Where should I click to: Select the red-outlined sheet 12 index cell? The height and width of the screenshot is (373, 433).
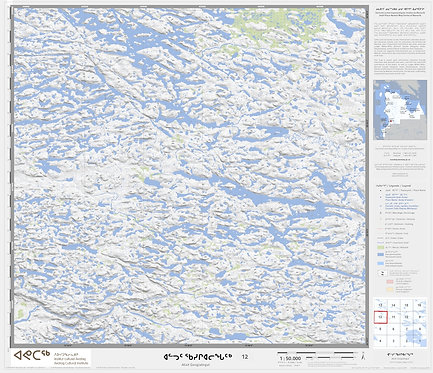(380, 317)
